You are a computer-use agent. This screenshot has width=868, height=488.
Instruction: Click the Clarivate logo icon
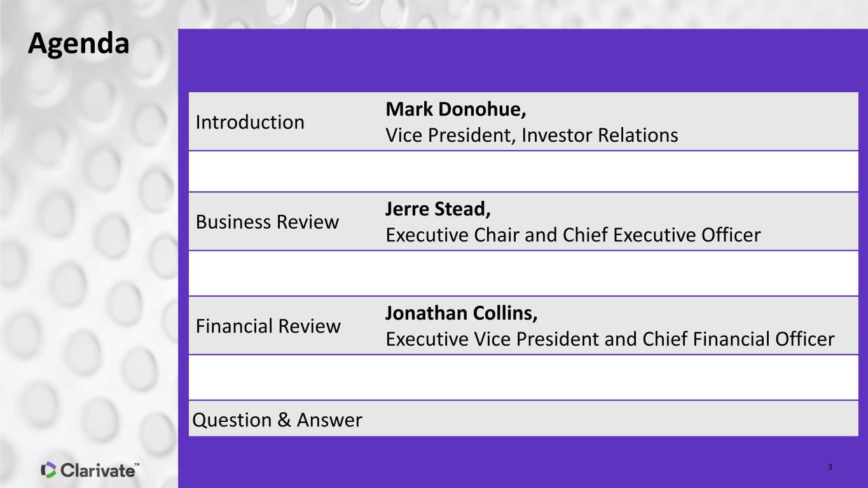(x=49, y=470)
